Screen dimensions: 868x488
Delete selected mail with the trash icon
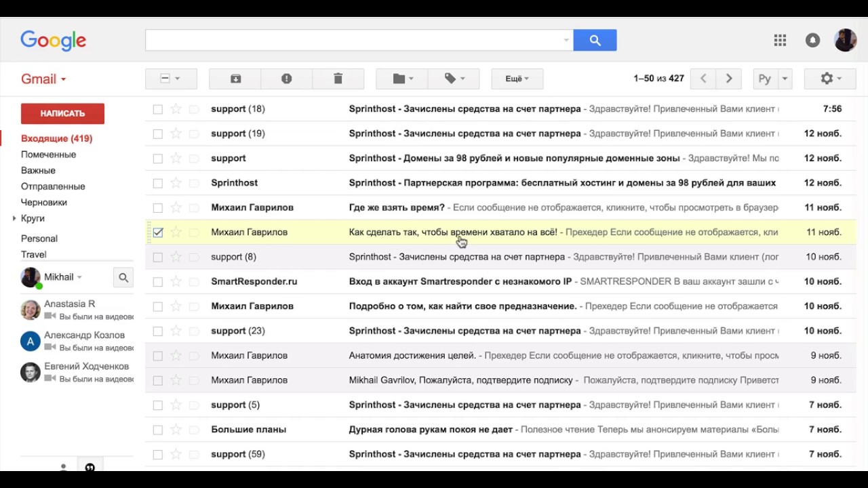[x=338, y=79]
